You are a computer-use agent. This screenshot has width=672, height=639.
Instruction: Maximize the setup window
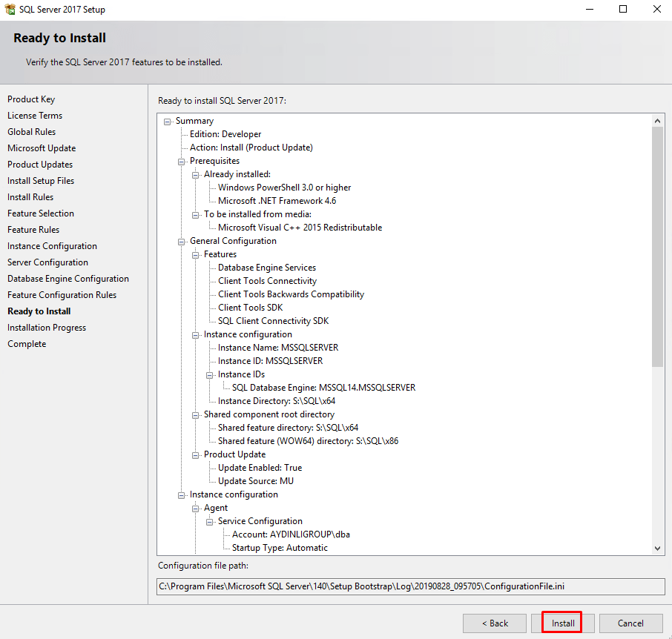pos(623,10)
